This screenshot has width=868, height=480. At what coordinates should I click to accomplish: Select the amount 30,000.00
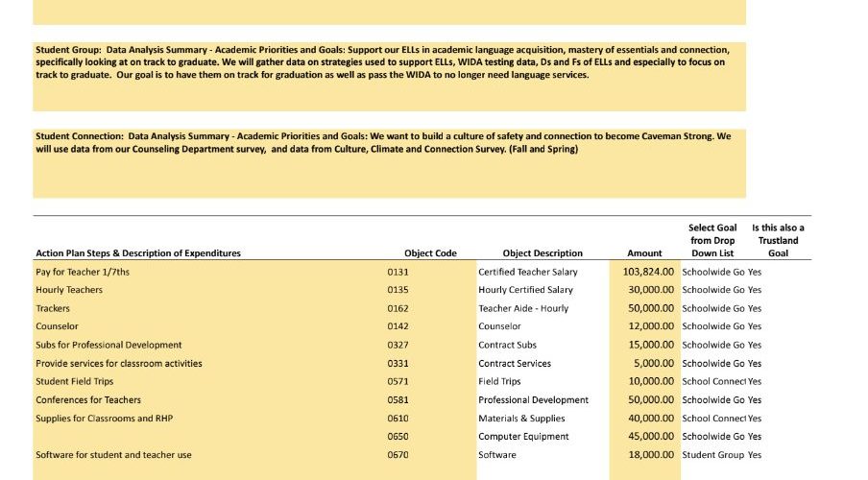pyautogui.click(x=651, y=290)
